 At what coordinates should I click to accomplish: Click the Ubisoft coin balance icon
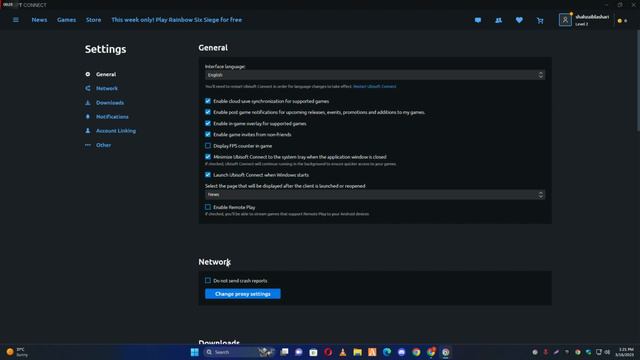[620, 20]
